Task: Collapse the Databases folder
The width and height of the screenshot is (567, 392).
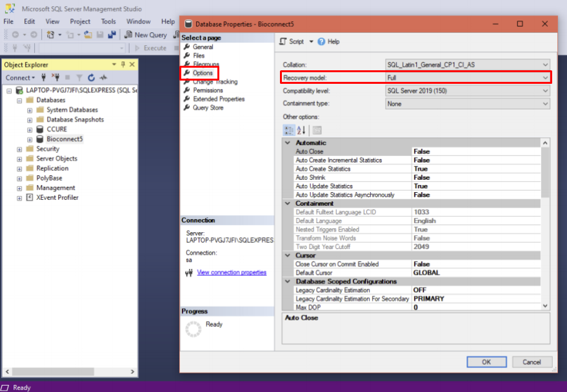Action: click(x=19, y=101)
